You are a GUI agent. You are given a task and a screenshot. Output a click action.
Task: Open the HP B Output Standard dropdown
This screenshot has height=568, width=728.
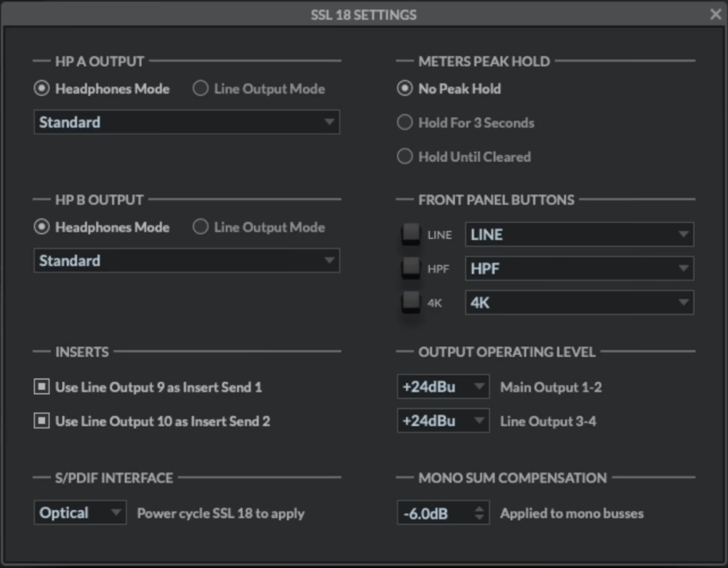(x=187, y=261)
